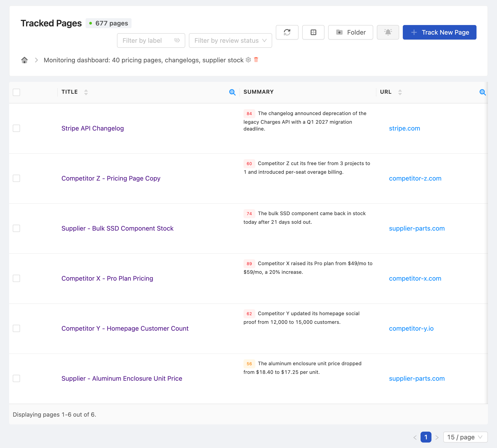Open folder settings gear icon
Screen dimensions: 497x448
click(248, 60)
